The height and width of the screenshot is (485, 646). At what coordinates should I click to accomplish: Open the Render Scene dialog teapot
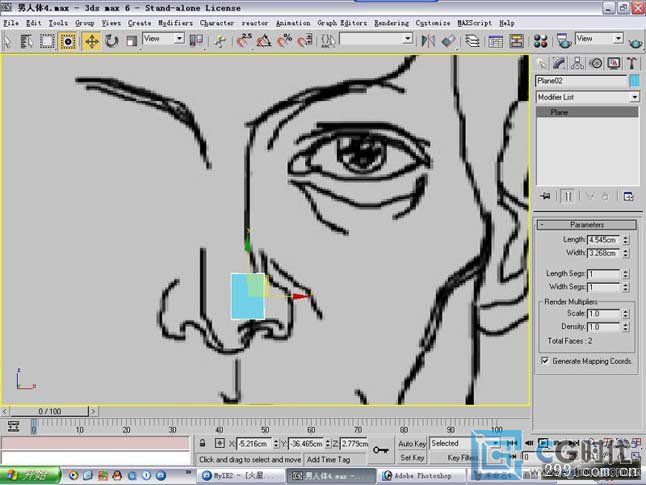(x=563, y=41)
